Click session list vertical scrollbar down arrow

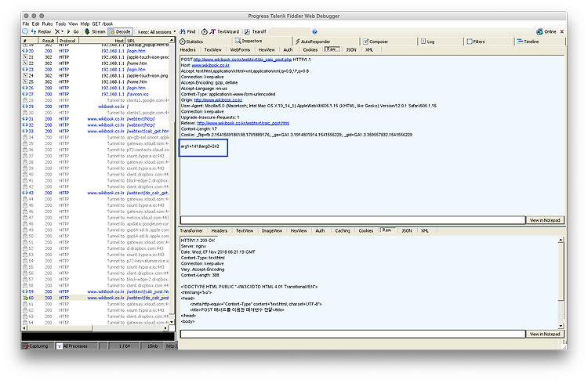point(172,322)
